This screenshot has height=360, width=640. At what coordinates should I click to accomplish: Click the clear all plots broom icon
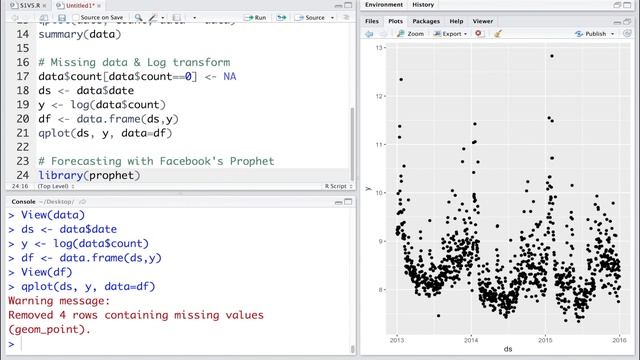point(498,34)
